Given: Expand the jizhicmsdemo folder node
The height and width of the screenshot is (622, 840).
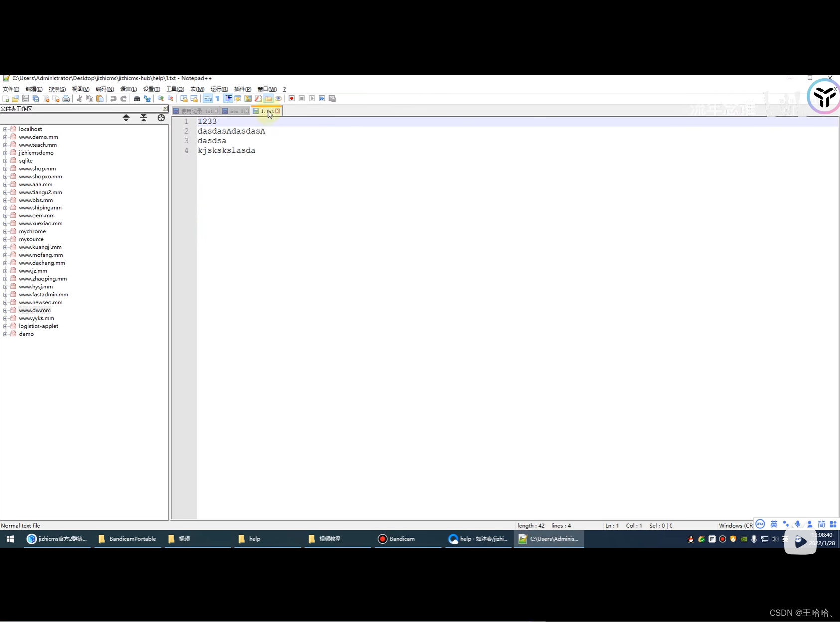Looking at the screenshot, I should click(5, 153).
